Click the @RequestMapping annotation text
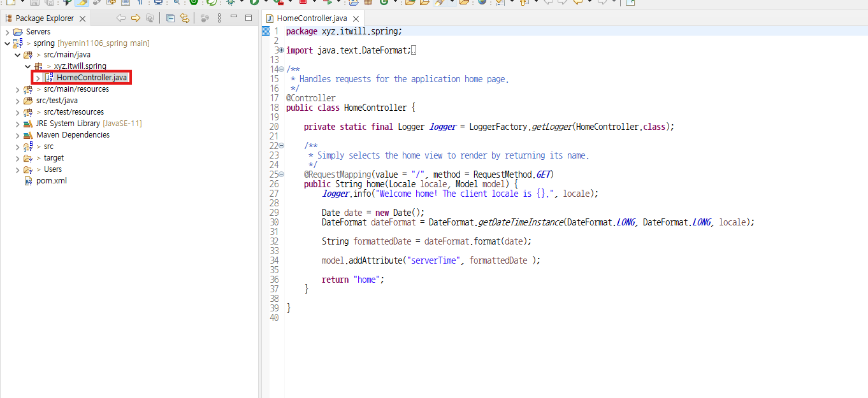This screenshot has height=398, width=868. tap(338, 174)
